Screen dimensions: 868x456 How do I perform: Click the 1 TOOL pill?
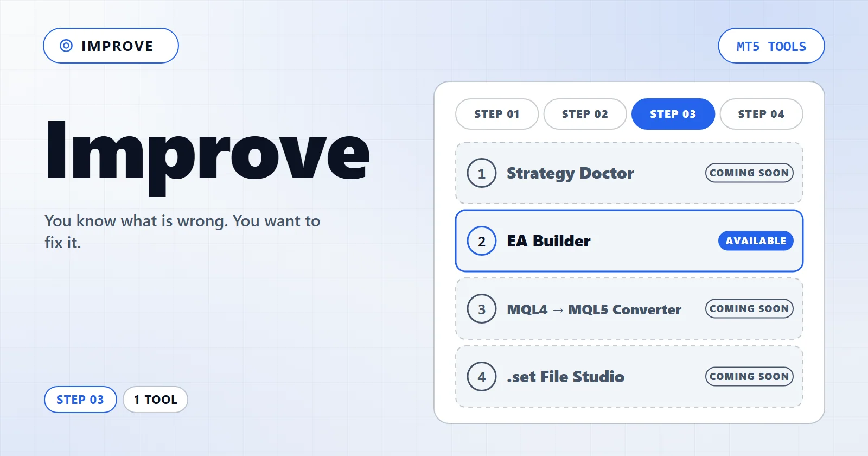155,400
